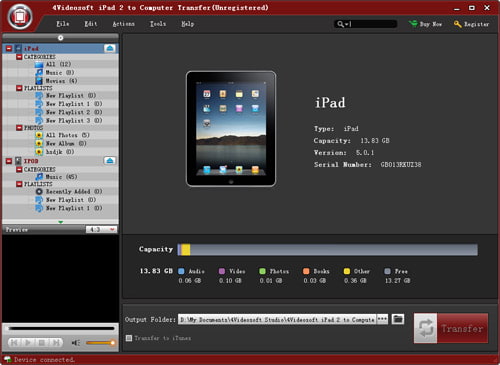Viewport: 500px width, 365px height.
Task: Open the Actions menu
Action: pos(124,24)
